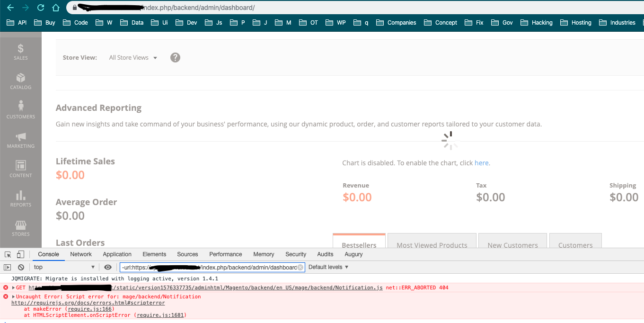Open the Notification.js request URL link
The image size is (644, 323).
point(205,287)
